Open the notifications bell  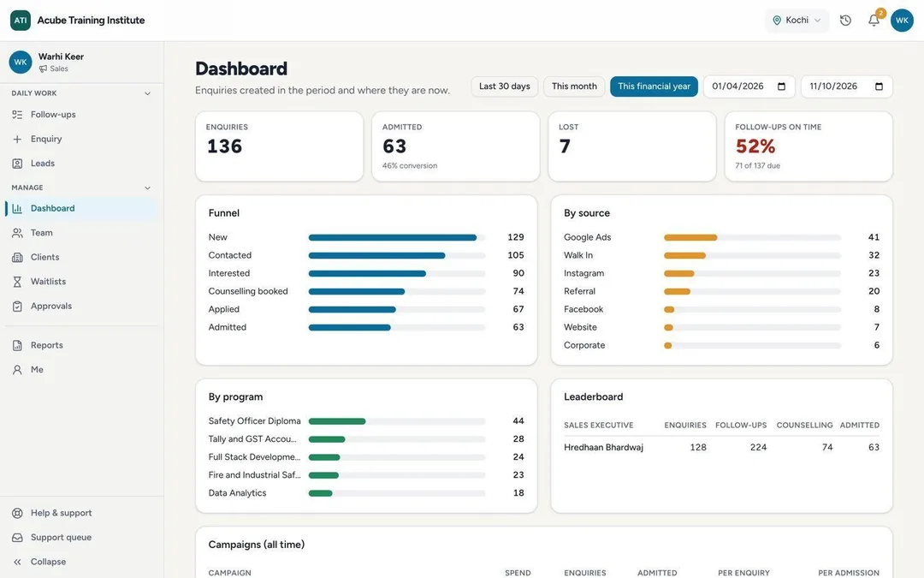[874, 20]
